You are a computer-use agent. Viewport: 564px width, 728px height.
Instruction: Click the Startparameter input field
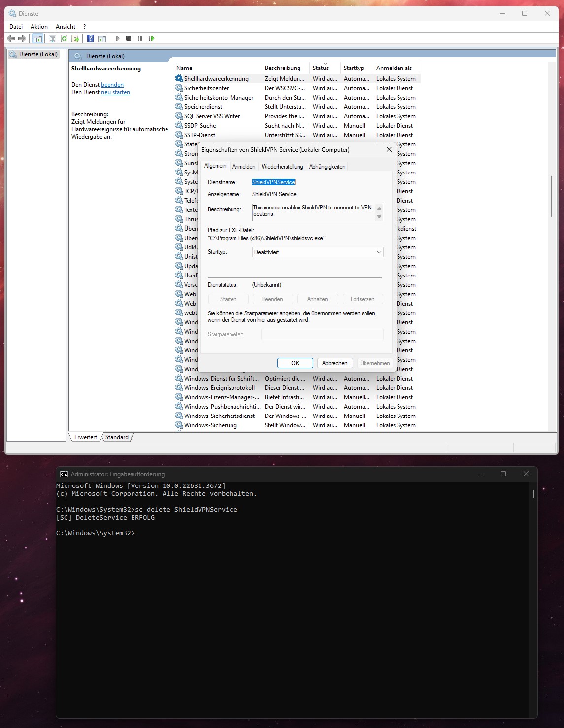(322, 334)
